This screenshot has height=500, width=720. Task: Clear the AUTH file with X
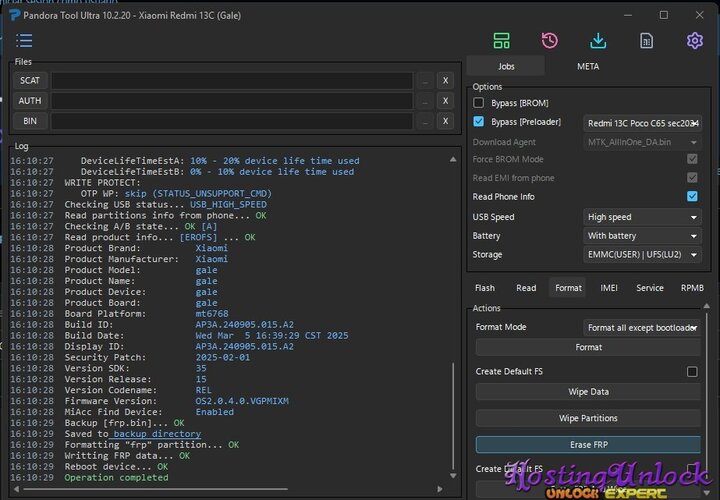coord(445,101)
